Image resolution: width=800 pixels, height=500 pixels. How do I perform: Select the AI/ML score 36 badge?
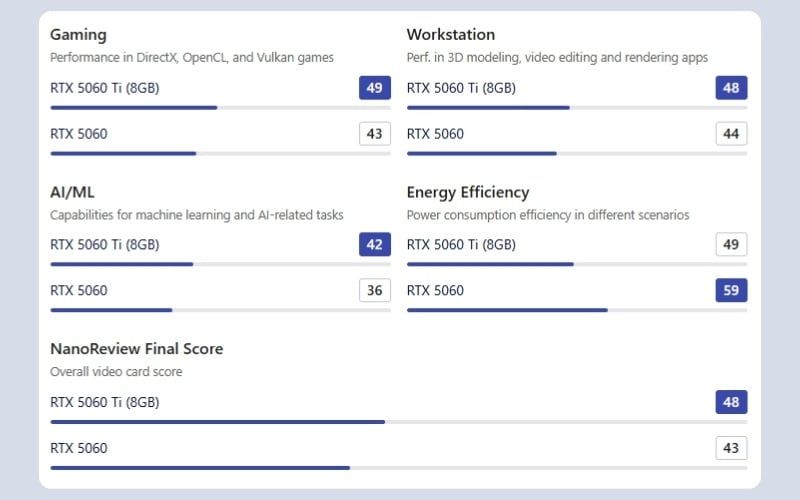[374, 291]
